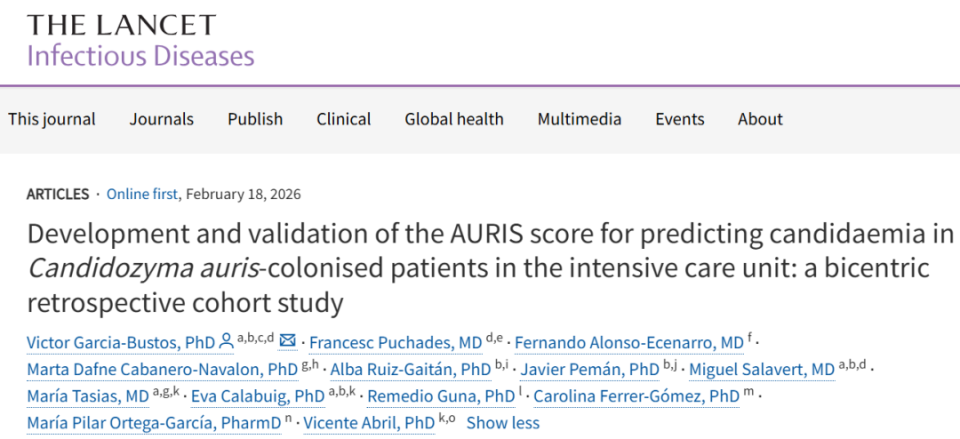
Task: Open the Multimedia menu
Action: [579, 119]
